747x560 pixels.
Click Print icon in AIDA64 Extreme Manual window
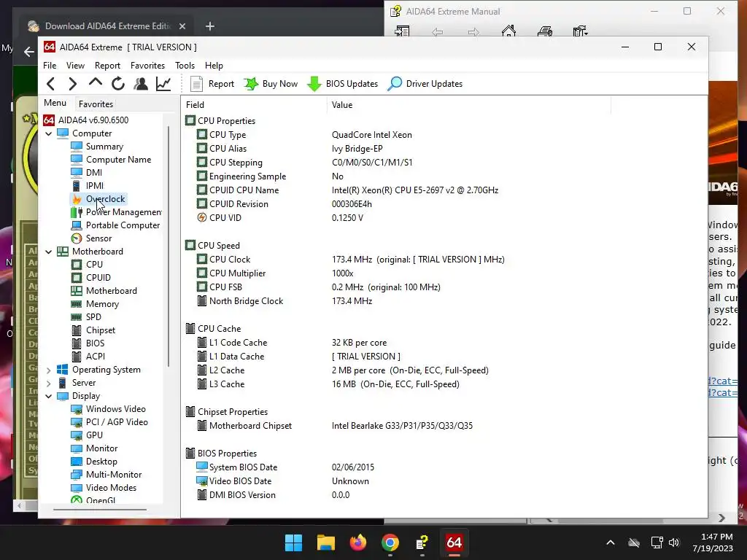click(544, 31)
